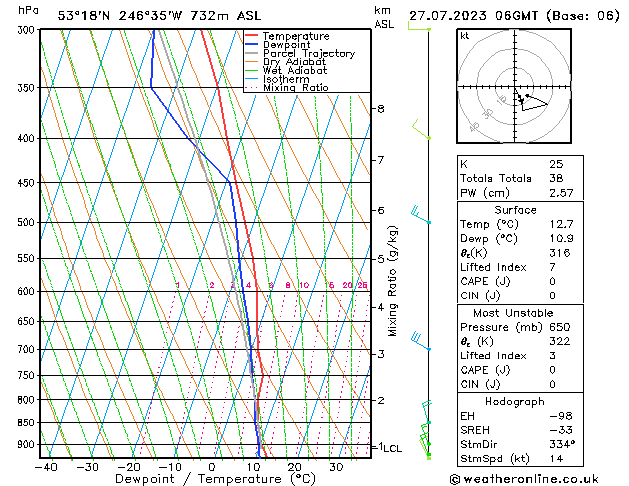The height and width of the screenshot is (486, 629).
Task: Click the kt label in hodograph
Action: tap(465, 36)
